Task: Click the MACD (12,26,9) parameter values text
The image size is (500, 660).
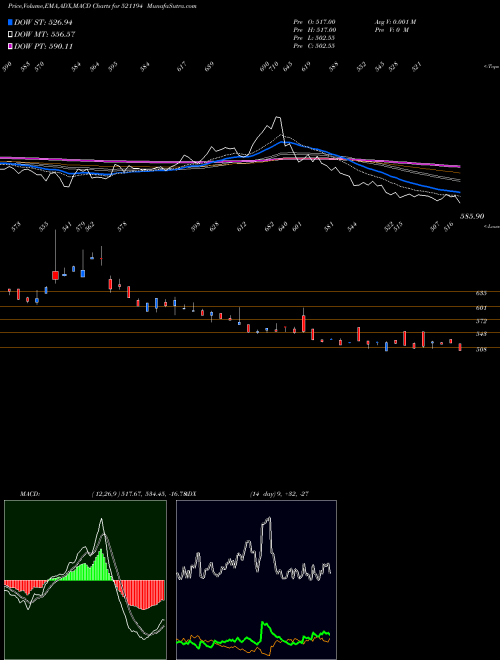Action: [138, 493]
